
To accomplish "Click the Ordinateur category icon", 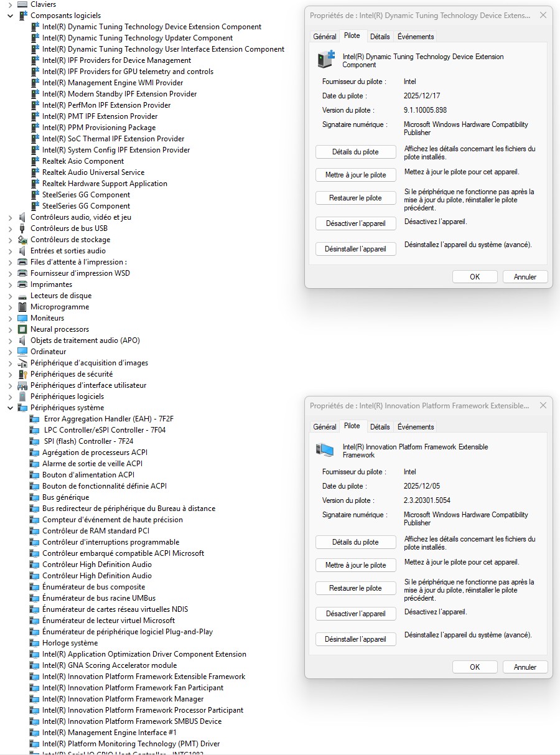I will click(x=22, y=352).
